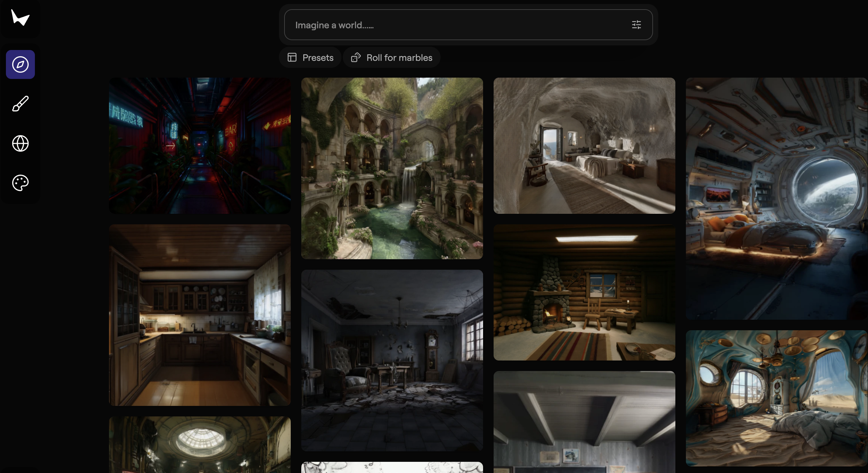Open the globe worlds icon
This screenshot has height=473, width=868.
click(20, 143)
